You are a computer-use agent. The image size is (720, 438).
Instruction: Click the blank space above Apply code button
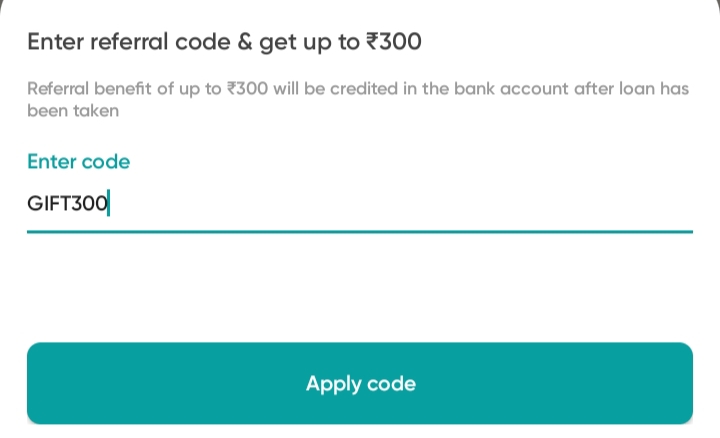coord(360,287)
